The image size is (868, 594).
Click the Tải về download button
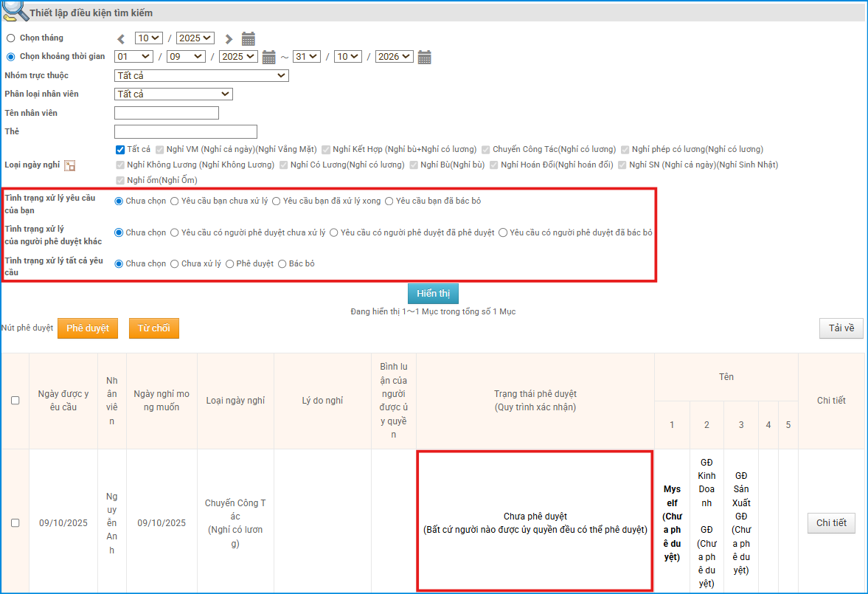(841, 328)
